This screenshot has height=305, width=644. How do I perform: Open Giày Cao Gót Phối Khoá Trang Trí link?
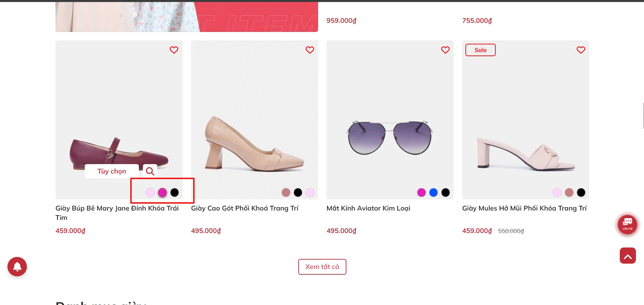(244, 208)
